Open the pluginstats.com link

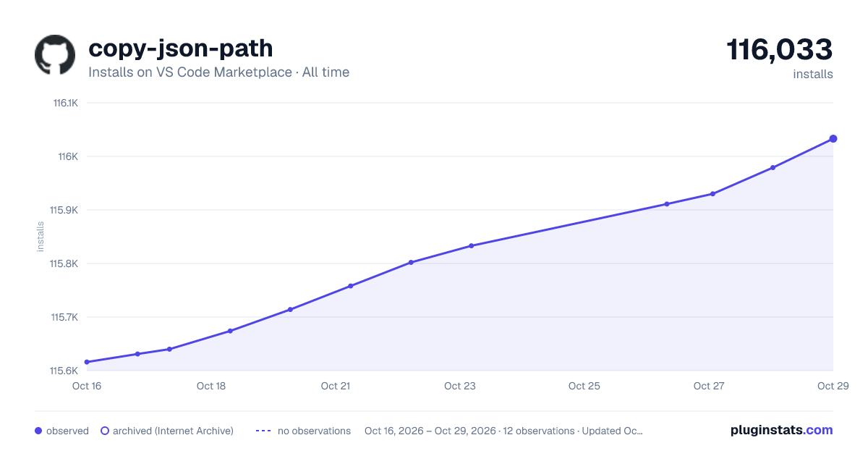pos(782,430)
